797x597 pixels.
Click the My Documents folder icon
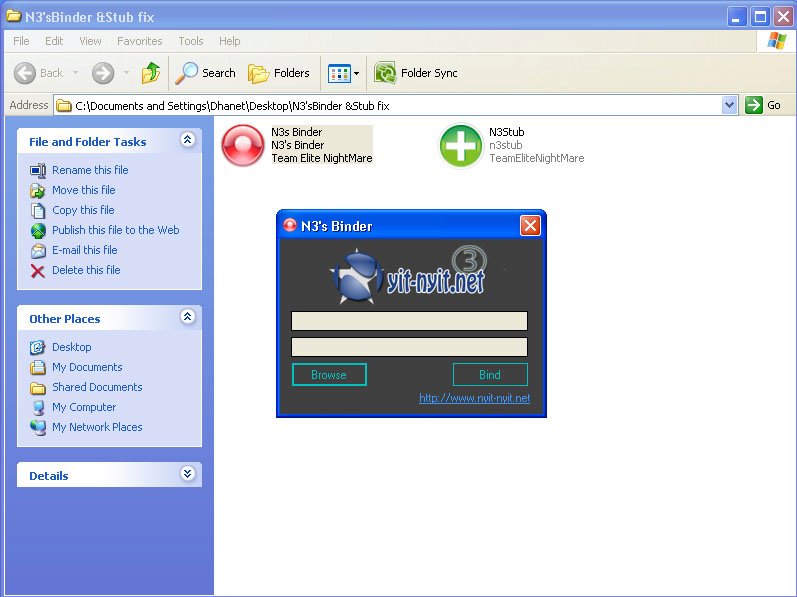(x=38, y=367)
